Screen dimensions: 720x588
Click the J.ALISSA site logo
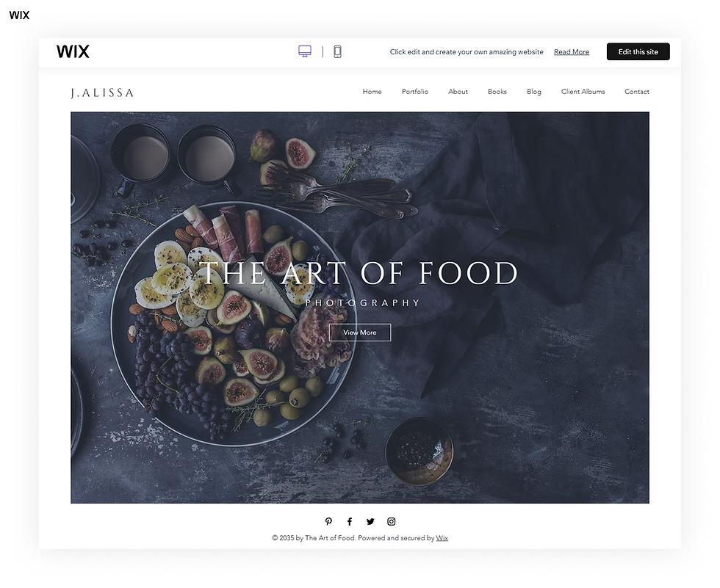tap(102, 92)
